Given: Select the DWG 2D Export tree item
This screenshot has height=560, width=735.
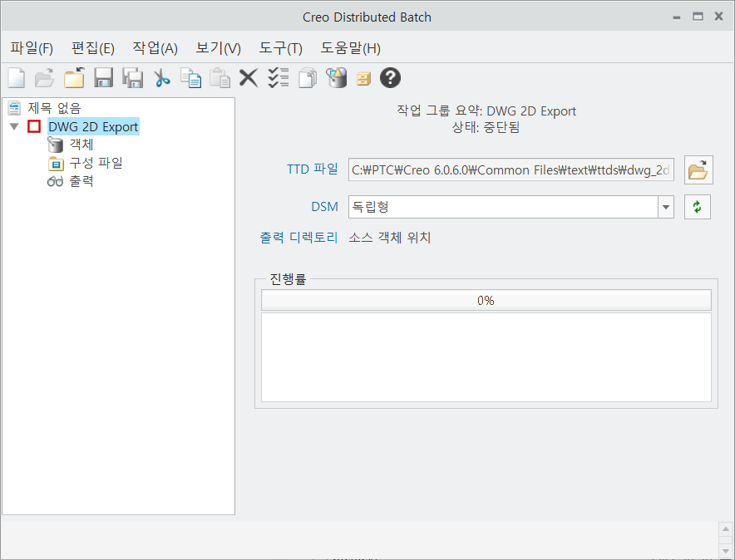Looking at the screenshot, I should click(93, 126).
